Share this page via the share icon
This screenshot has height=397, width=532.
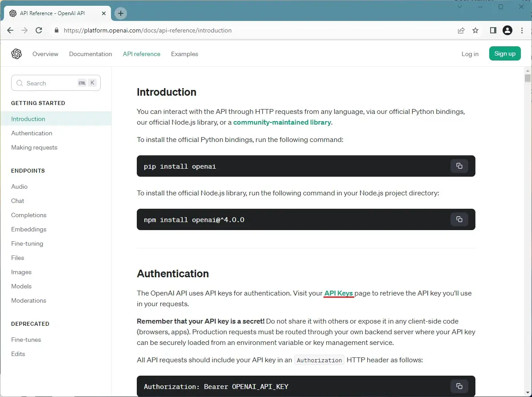click(461, 31)
